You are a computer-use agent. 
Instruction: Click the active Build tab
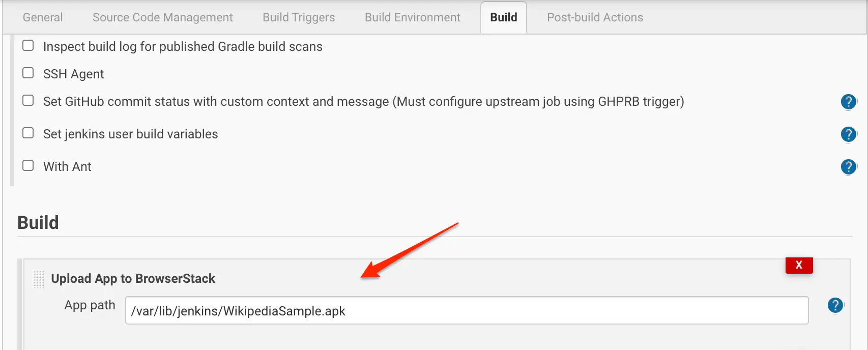[x=504, y=17]
